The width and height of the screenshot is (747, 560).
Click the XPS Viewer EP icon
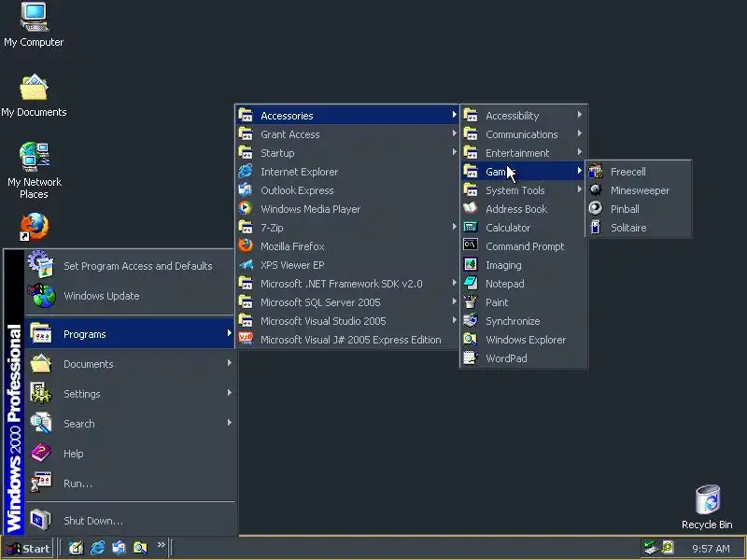(x=246, y=264)
